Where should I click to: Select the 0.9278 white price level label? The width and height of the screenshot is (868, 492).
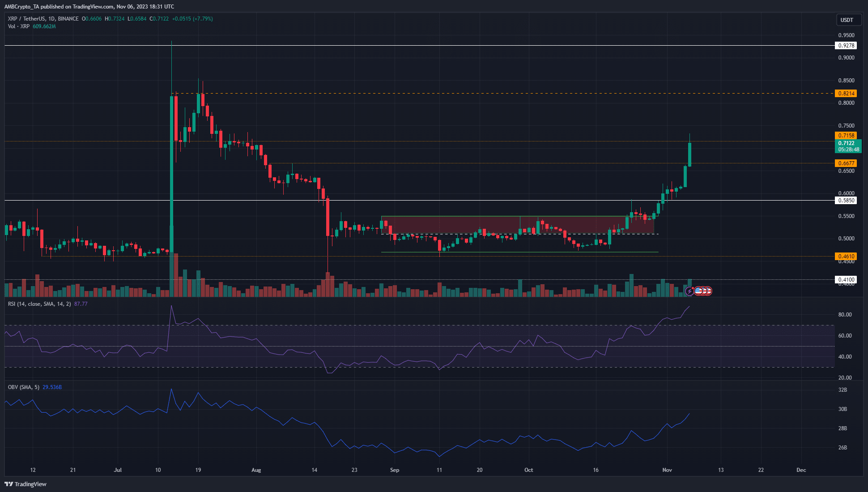pyautogui.click(x=846, y=46)
